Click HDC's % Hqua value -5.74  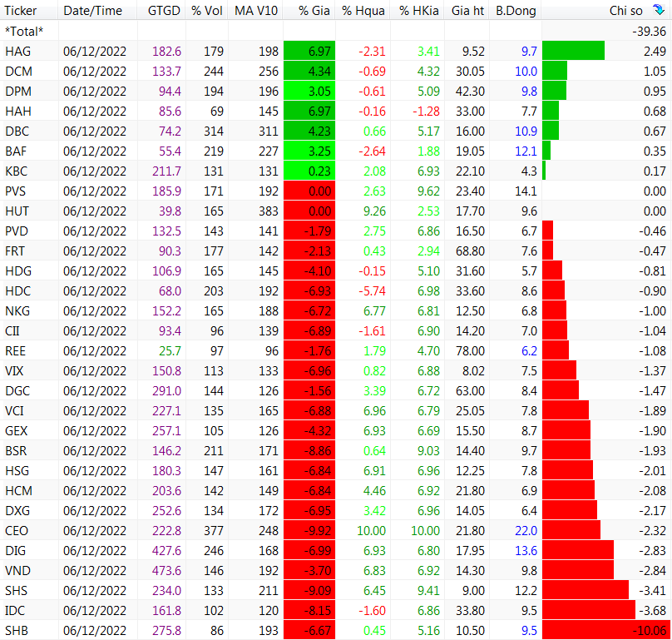point(372,290)
